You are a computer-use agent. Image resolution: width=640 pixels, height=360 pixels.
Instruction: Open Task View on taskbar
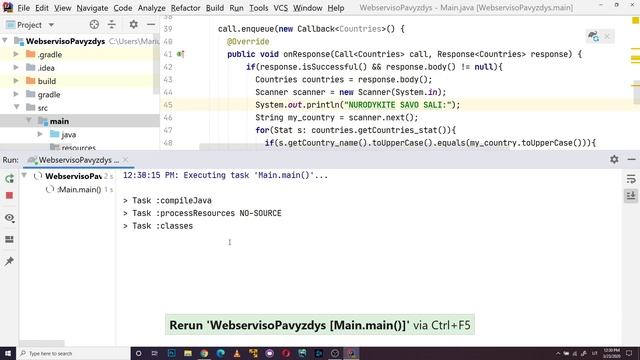point(155,353)
